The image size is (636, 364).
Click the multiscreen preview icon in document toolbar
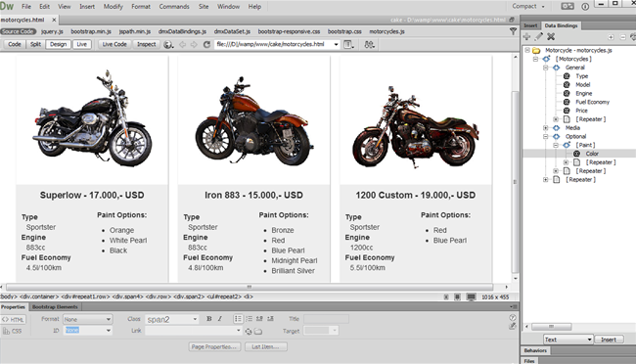pos(369,45)
